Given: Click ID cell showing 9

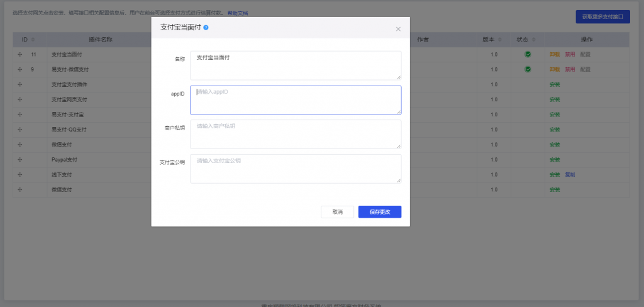Looking at the screenshot, I should pos(33,69).
